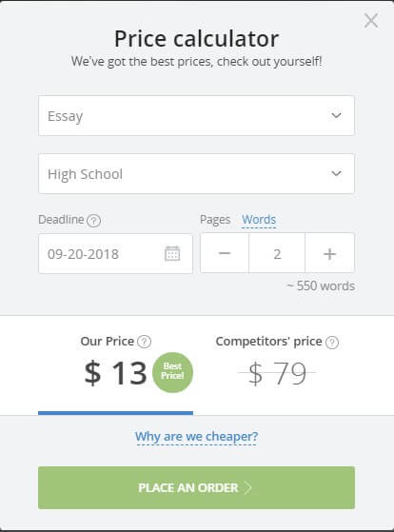Close the Price calculator dialog

click(371, 21)
